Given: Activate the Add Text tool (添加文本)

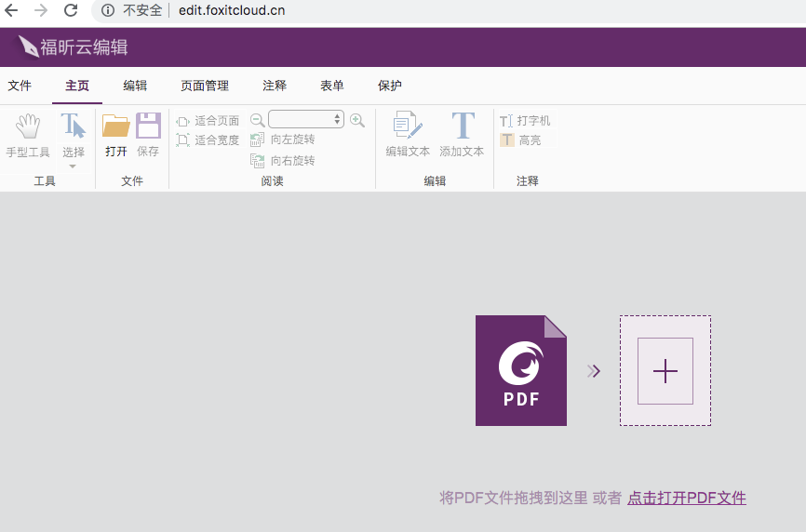Looking at the screenshot, I should tap(462, 135).
